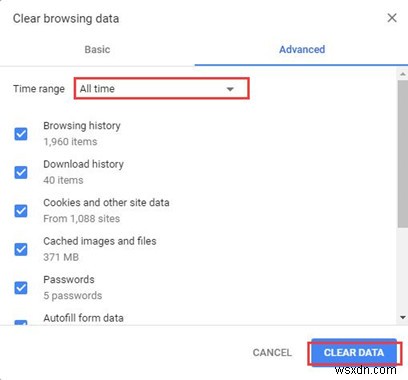Click the scrollbar down arrow

pos(403,318)
